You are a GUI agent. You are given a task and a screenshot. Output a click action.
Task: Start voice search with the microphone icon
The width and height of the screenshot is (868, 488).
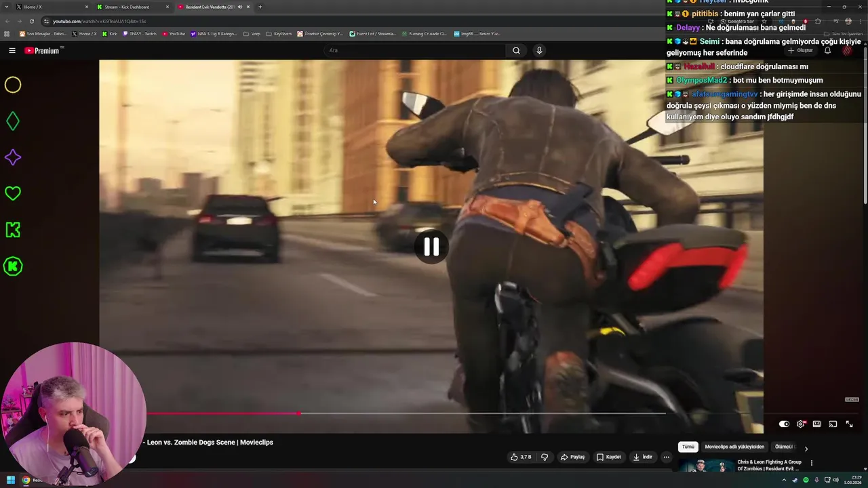click(x=539, y=50)
